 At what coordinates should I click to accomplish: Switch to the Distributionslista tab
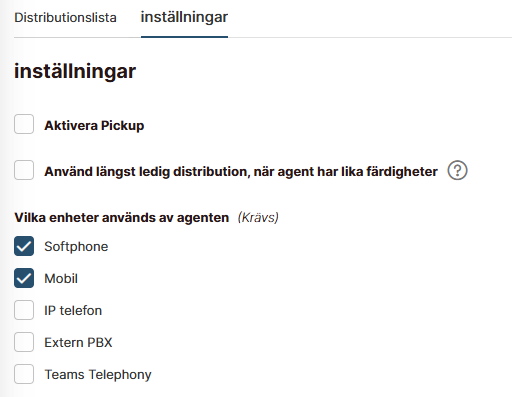click(65, 18)
